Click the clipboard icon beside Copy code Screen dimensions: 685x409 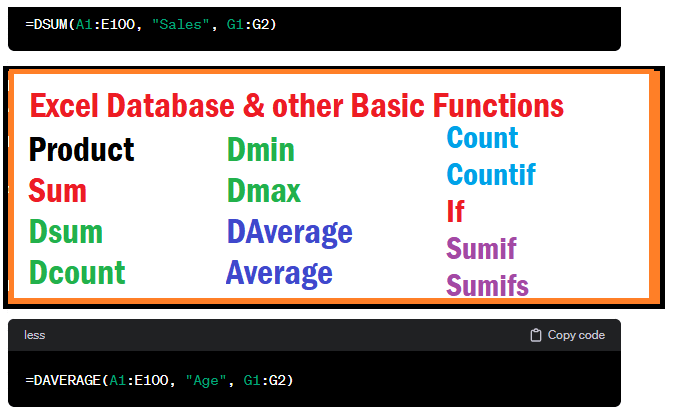pos(536,335)
